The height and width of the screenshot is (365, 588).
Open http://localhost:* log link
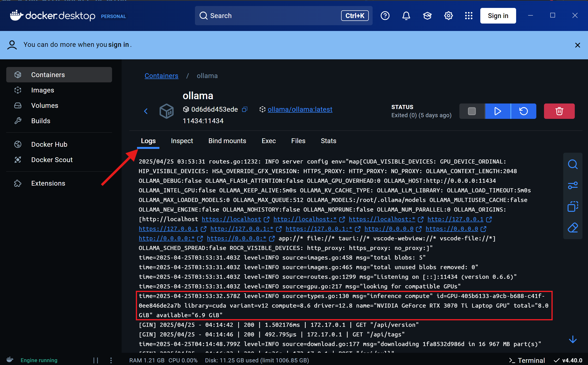click(x=305, y=219)
